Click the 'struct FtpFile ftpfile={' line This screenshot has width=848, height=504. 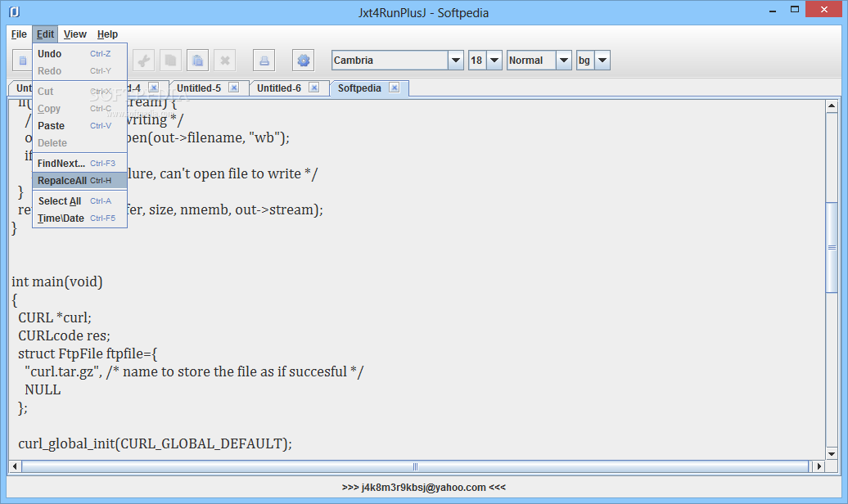pyautogui.click(x=88, y=353)
